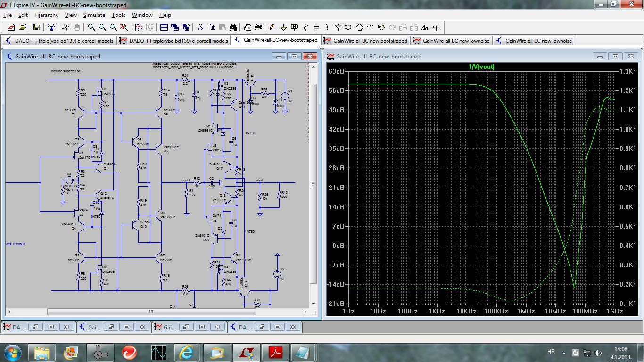The image size is (644, 362).
Task: Select the Text 'Aa' tool
Action: pos(425,27)
